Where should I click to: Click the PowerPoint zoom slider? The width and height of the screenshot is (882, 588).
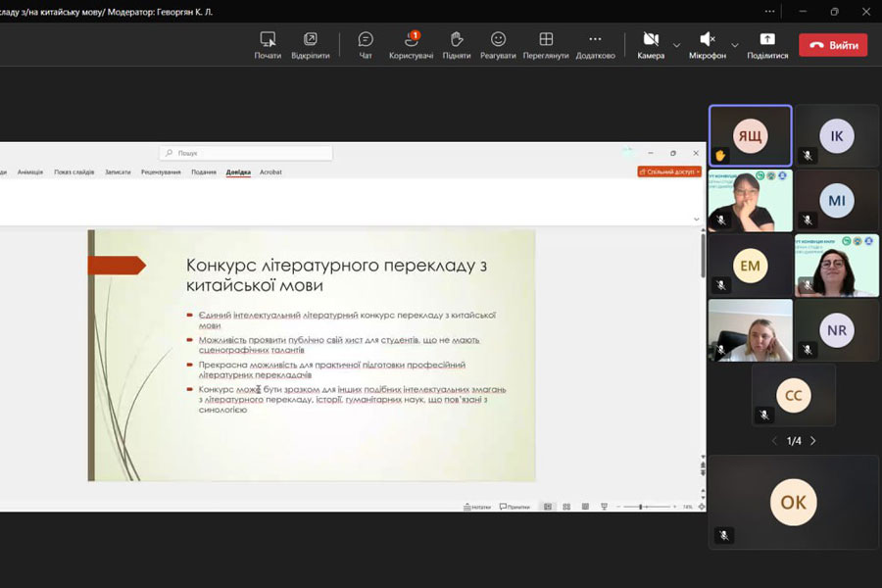click(x=641, y=507)
